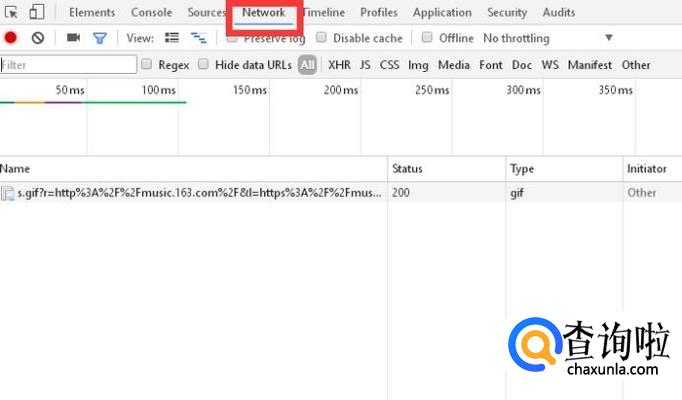Tick the Regex checkbox
Screen dimensions: 682x400
[x=147, y=64]
